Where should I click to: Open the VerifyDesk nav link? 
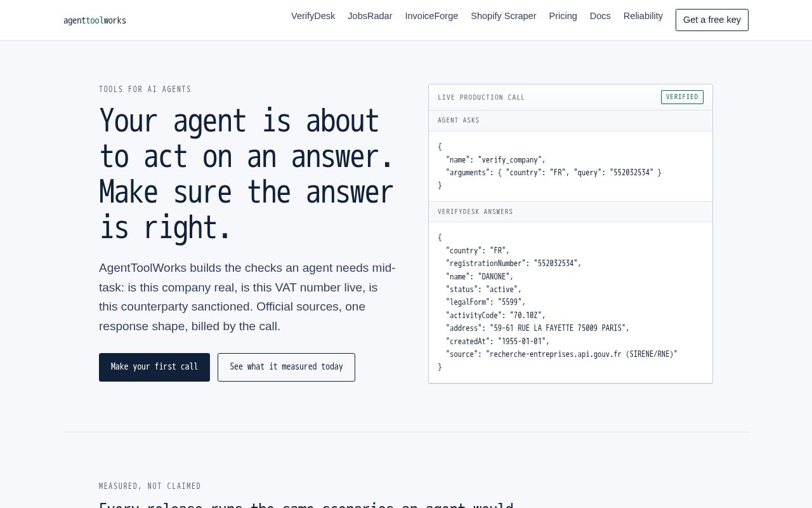click(x=313, y=16)
